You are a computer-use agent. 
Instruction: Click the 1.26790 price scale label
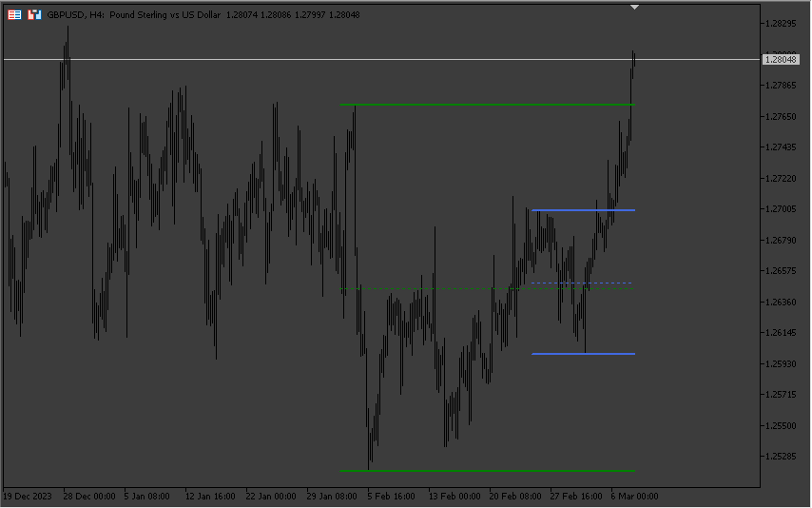coord(781,240)
